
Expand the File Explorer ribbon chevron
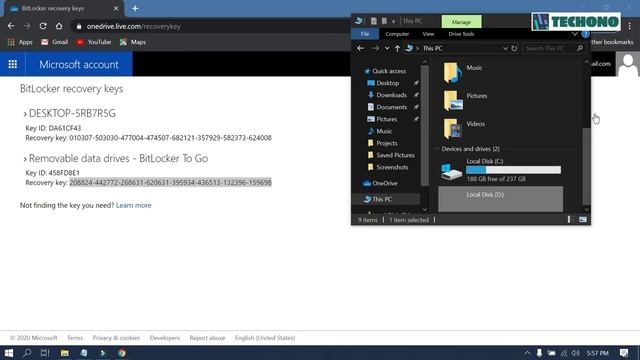[x=575, y=34]
